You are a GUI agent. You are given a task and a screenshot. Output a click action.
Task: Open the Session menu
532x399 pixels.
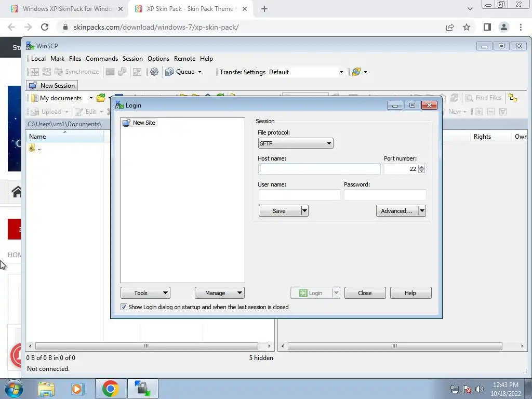point(132,59)
